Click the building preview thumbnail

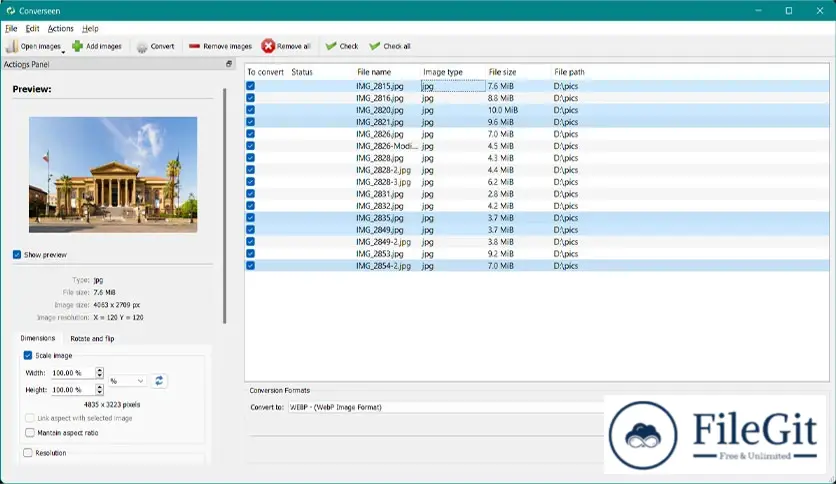(x=113, y=175)
